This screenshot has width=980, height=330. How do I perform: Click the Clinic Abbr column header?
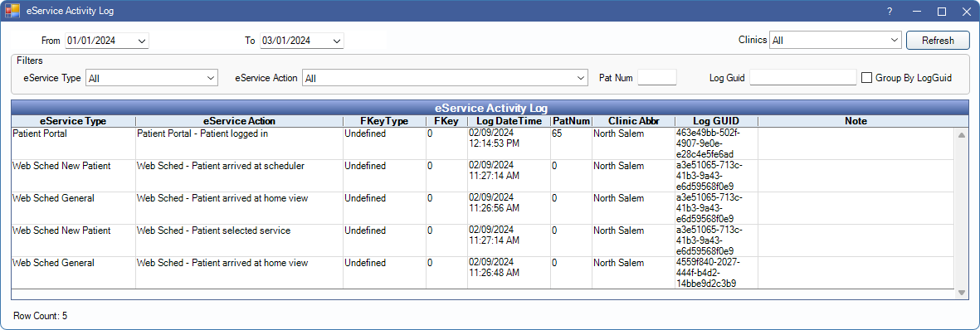633,121
